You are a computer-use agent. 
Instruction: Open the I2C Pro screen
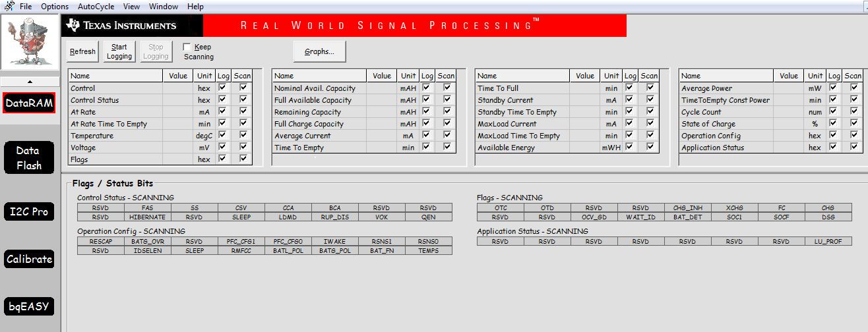pos(29,212)
